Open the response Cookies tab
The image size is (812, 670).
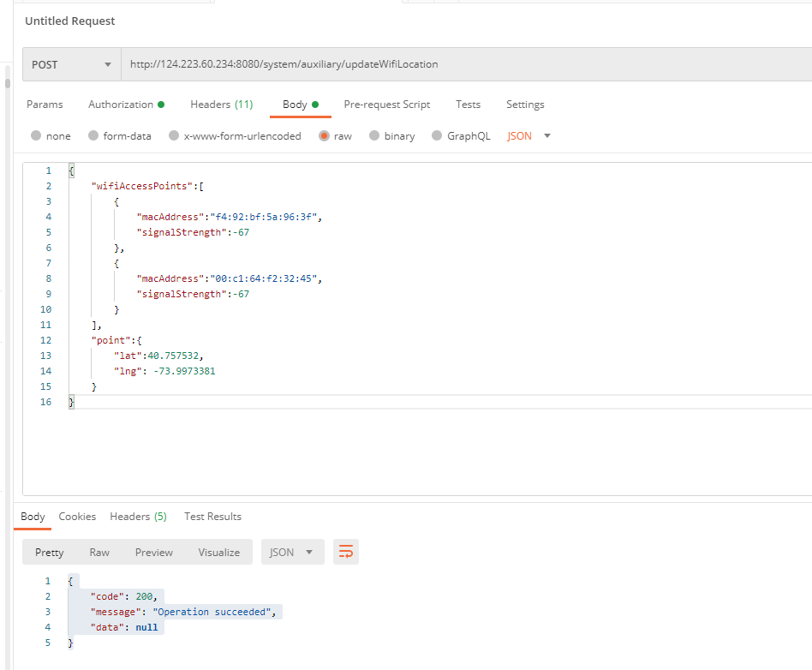point(77,517)
